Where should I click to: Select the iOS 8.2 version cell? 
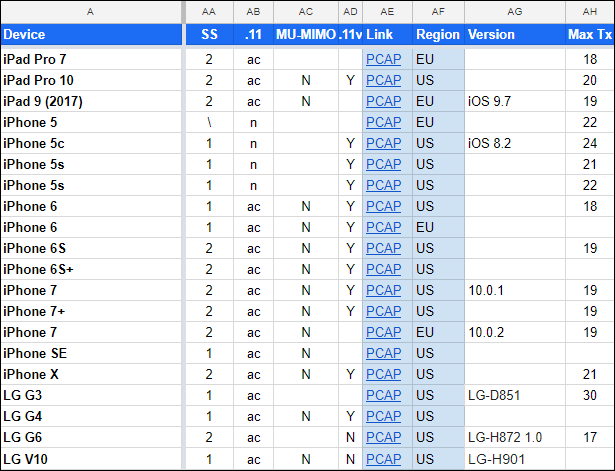pos(515,143)
